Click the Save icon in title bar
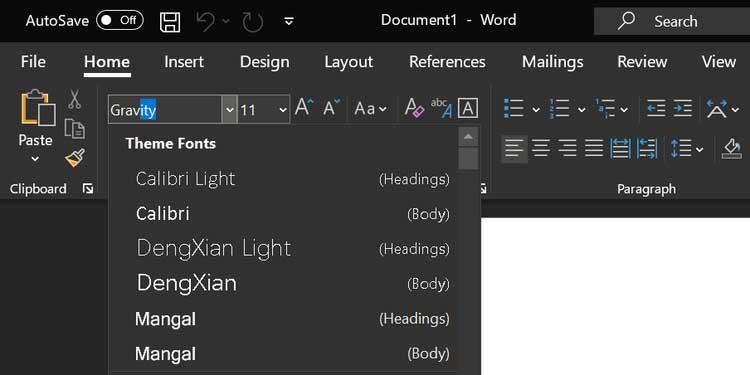The image size is (750, 375). 170,22
